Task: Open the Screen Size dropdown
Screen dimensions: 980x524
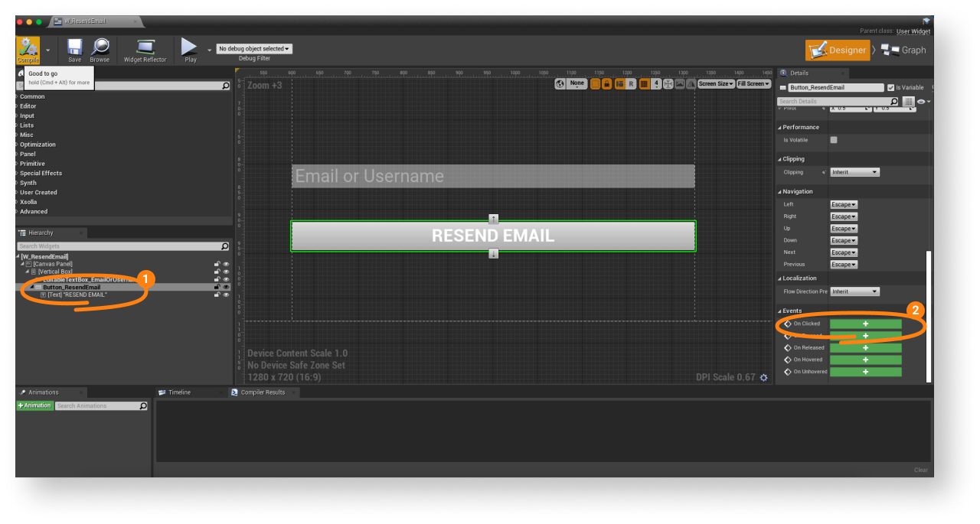Action: 715,84
